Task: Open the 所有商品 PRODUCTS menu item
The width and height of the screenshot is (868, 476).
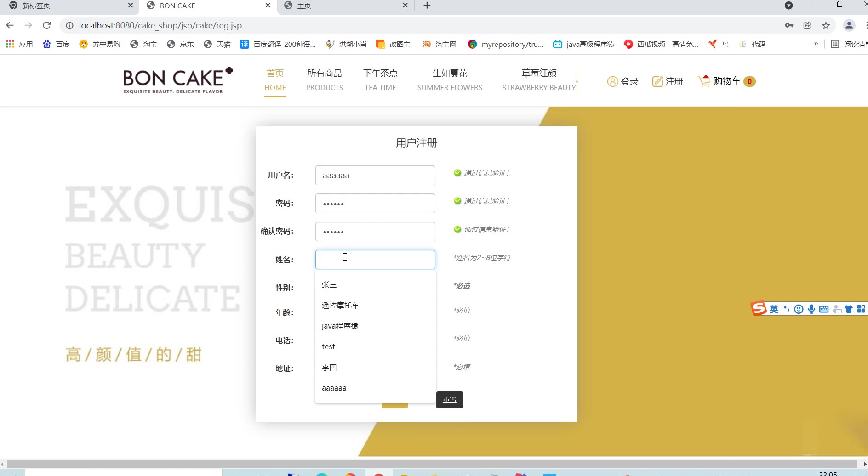Action: tap(324, 79)
